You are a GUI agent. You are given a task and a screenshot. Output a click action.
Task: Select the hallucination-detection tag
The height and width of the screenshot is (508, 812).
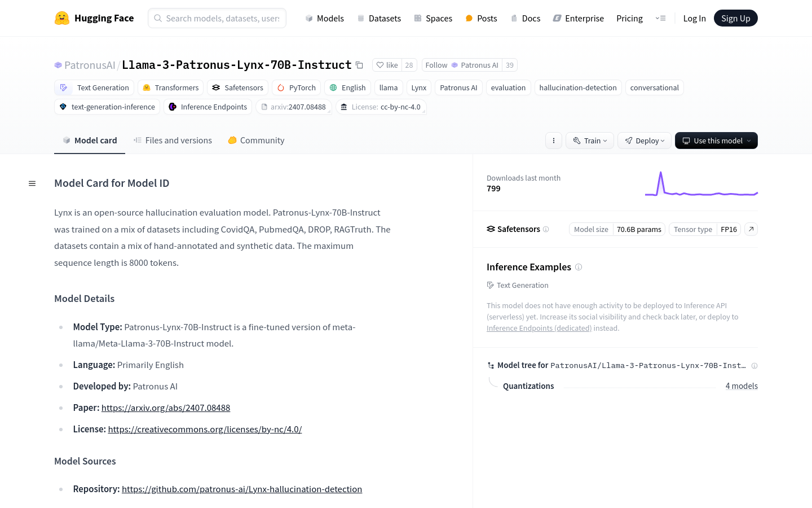point(578,87)
